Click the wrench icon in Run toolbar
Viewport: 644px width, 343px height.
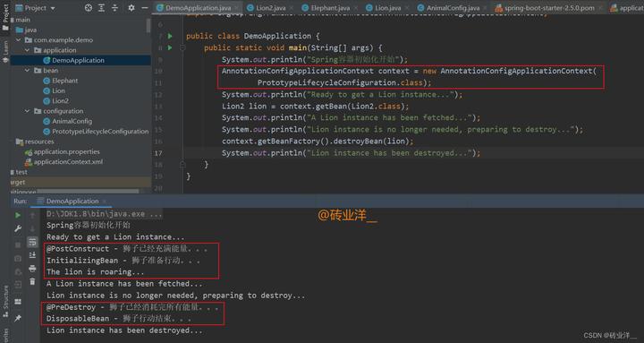coord(18,228)
